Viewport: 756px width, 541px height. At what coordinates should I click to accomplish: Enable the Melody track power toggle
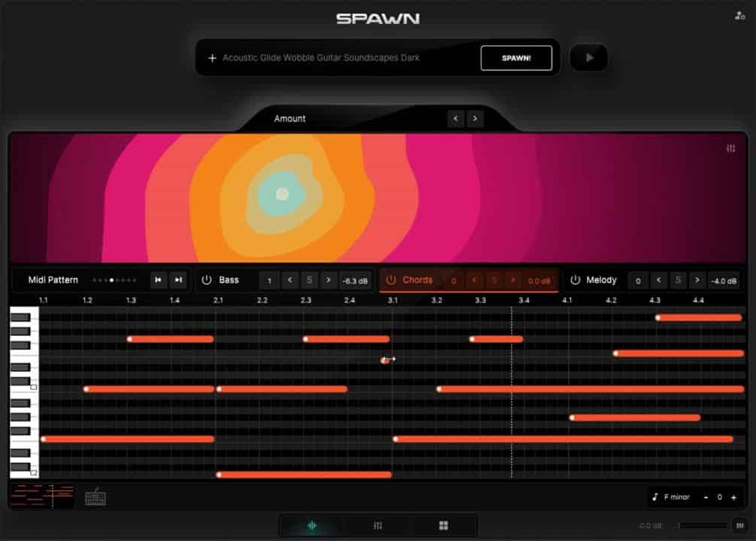tap(576, 280)
